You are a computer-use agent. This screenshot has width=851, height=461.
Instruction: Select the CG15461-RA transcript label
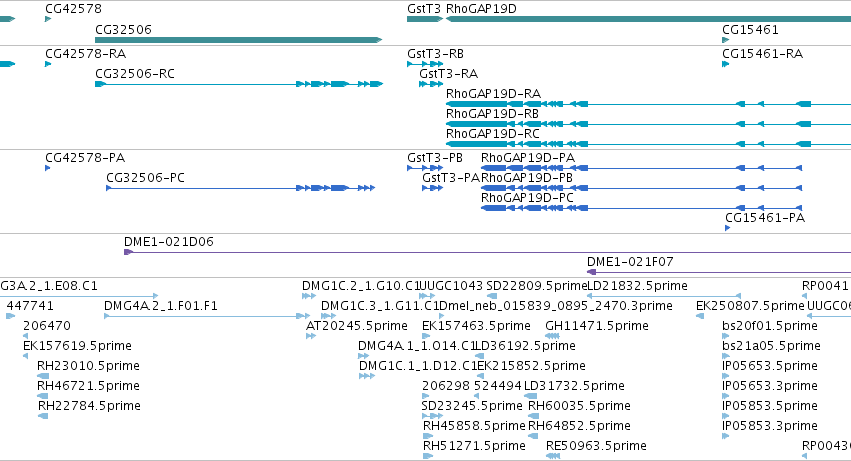pos(763,54)
